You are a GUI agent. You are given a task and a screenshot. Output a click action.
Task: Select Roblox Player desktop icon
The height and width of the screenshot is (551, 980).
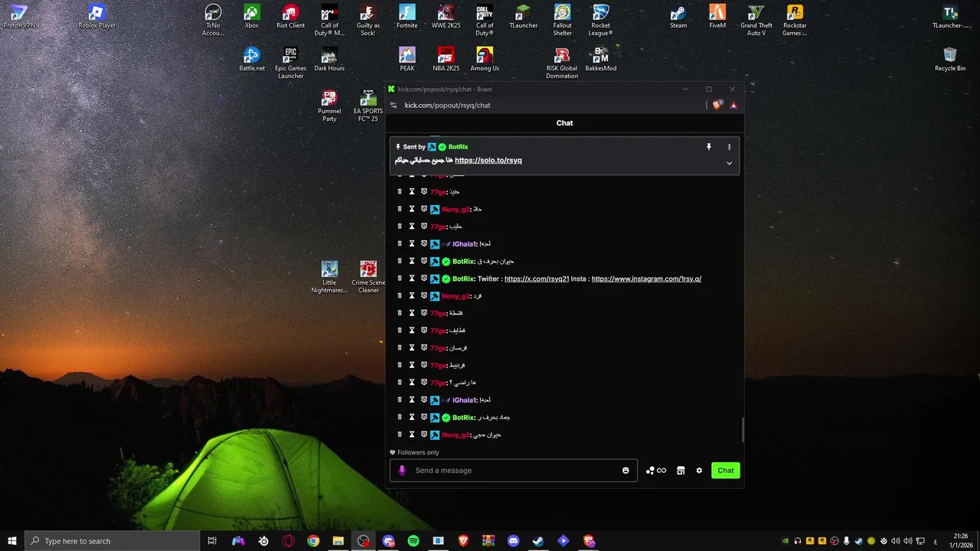(96, 17)
